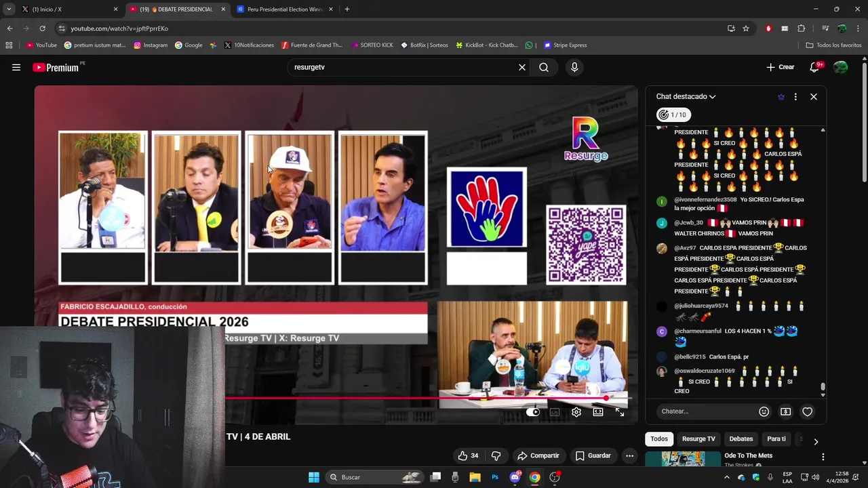Bookmark this page with star icon
The height and width of the screenshot is (488, 868).
(746, 28)
